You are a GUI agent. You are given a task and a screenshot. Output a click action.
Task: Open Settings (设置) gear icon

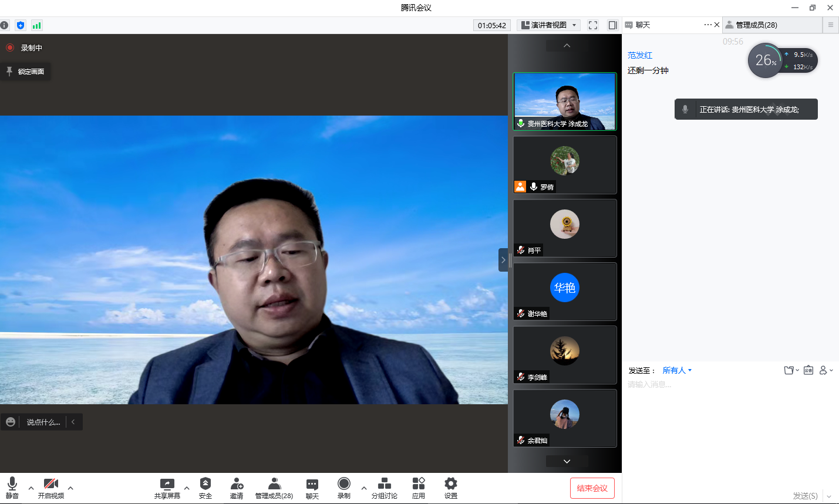[450, 484]
